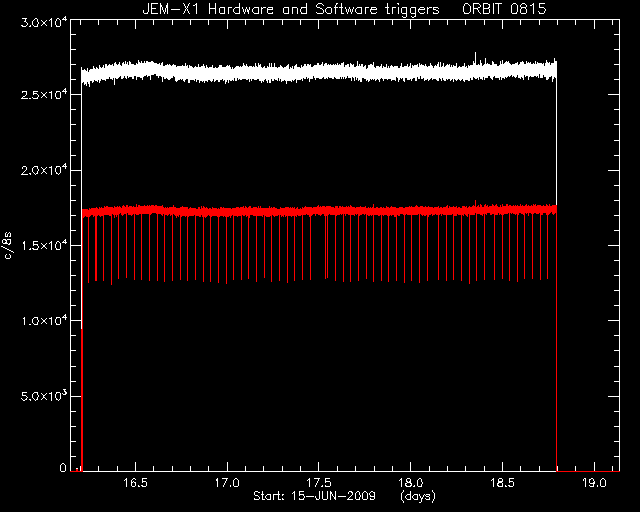Click the c/8s y-axis label
Screen dimensions: 640x512
tap(8, 246)
